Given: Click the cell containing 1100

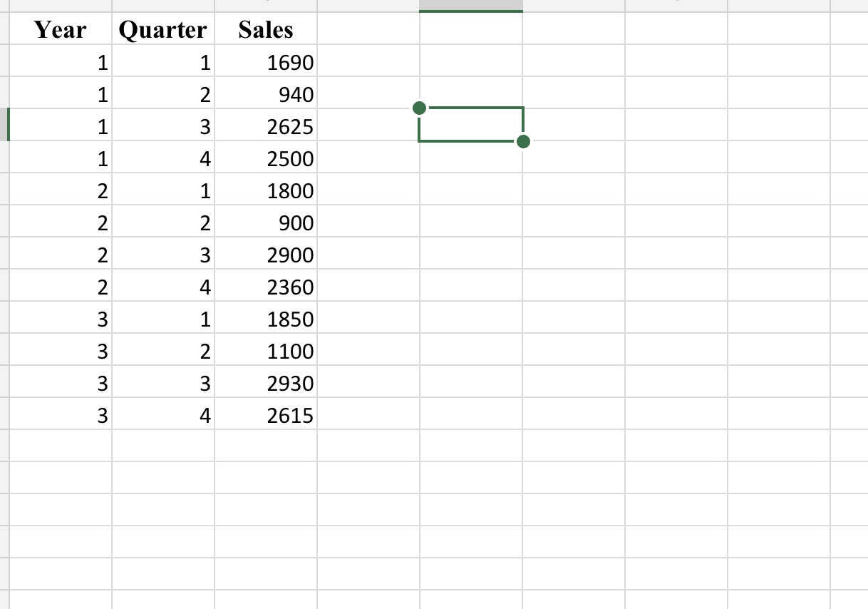Looking at the screenshot, I should [x=291, y=351].
